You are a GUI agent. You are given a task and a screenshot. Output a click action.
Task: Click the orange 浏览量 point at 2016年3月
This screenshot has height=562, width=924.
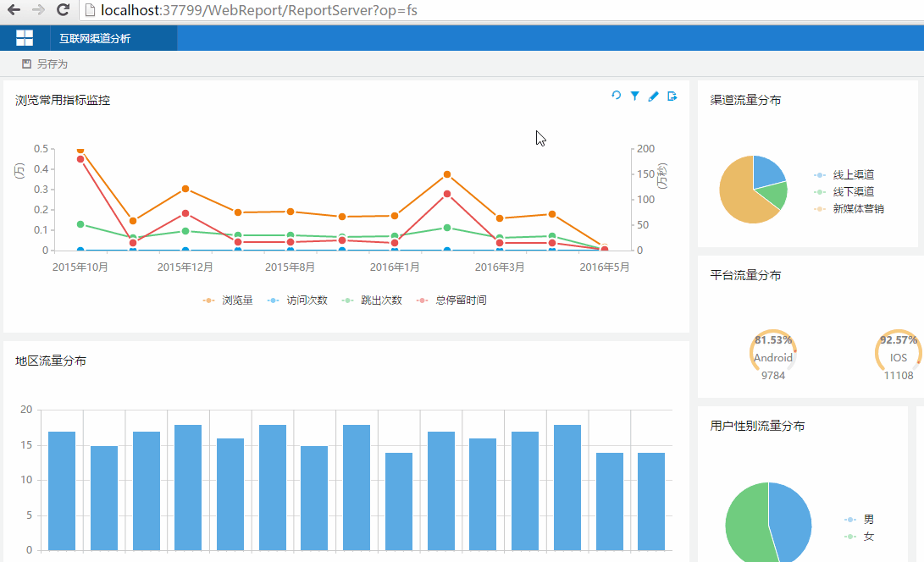pos(500,218)
